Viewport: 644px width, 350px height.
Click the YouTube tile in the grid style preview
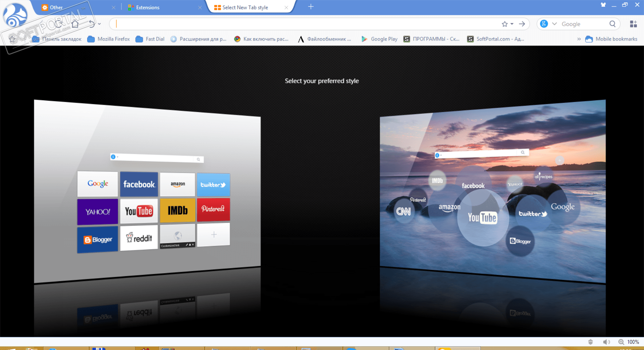[139, 211]
